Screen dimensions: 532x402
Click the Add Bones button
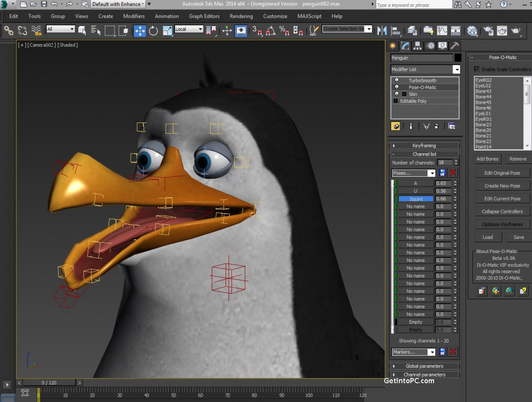[487, 159]
